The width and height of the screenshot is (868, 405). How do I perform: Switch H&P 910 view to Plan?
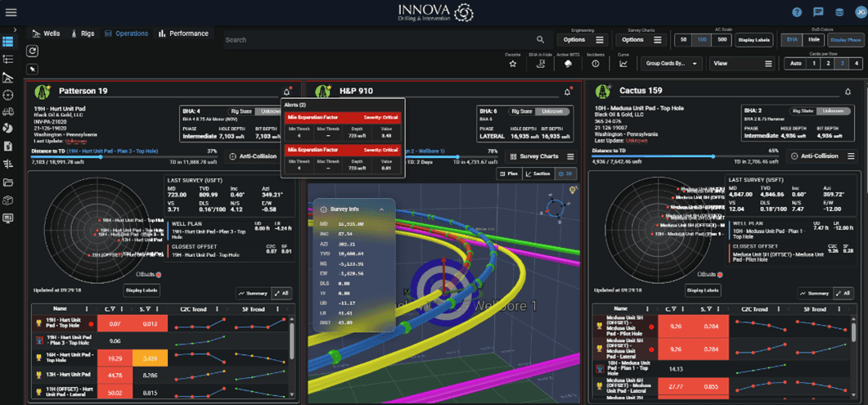(510, 173)
